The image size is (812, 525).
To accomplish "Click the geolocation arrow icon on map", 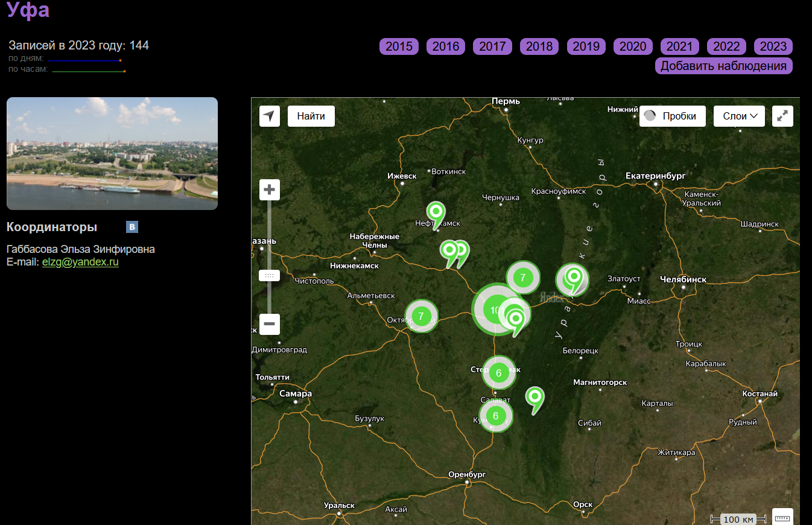I will coord(270,116).
